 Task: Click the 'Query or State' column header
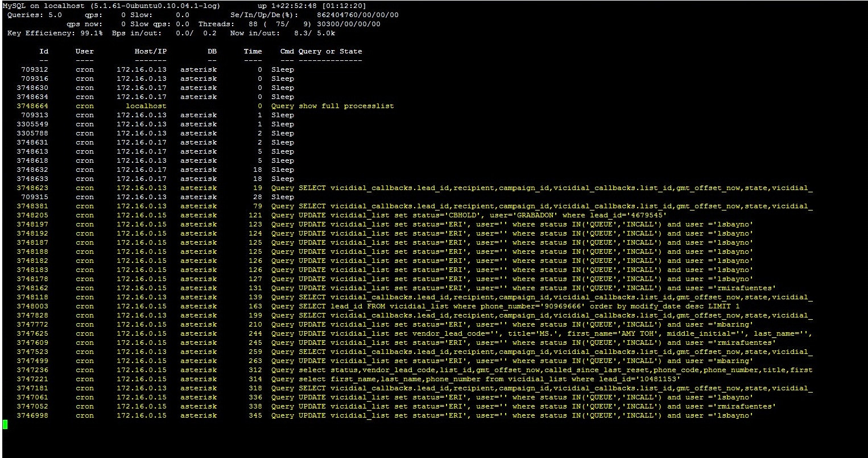click(330, 51)
